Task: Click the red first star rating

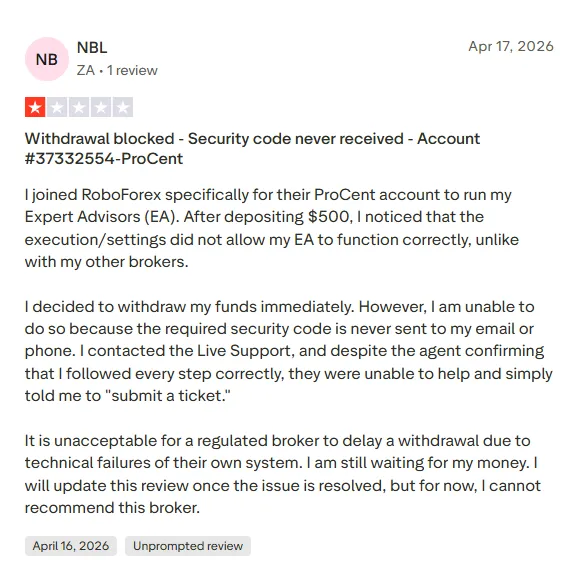Action: (x=35, y=107)
